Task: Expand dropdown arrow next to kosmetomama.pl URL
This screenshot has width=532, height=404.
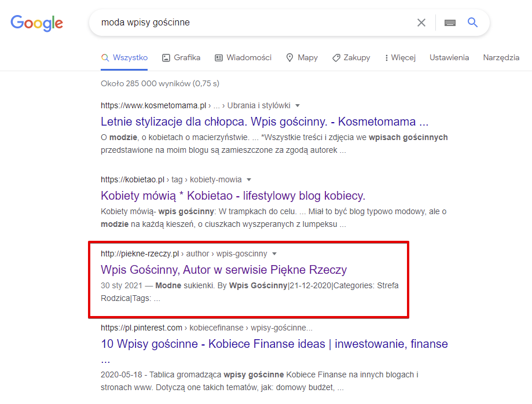Action: pyautogui.click(x=298, y=105)
